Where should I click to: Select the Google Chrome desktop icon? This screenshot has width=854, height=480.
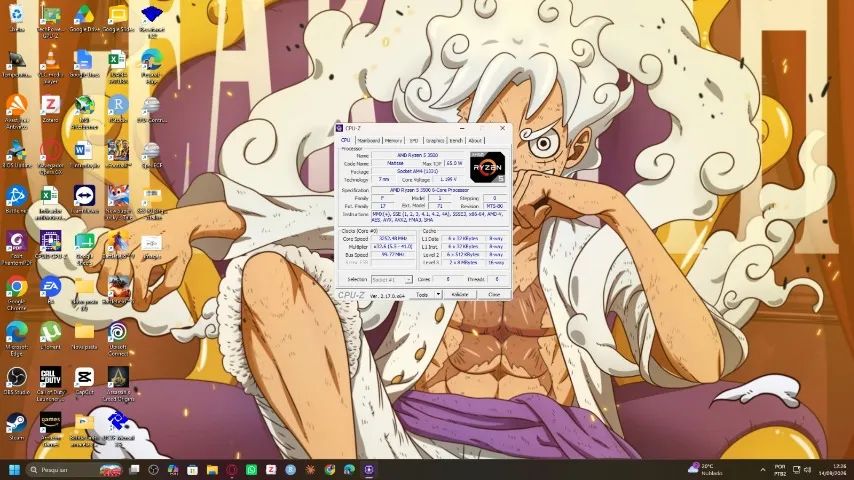[17, 293]
